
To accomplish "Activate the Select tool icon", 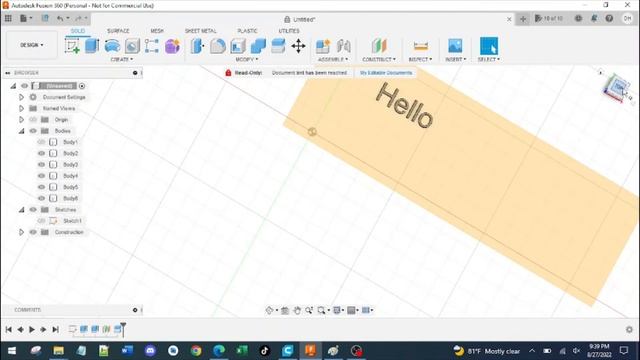I will (x=489, y=46).
